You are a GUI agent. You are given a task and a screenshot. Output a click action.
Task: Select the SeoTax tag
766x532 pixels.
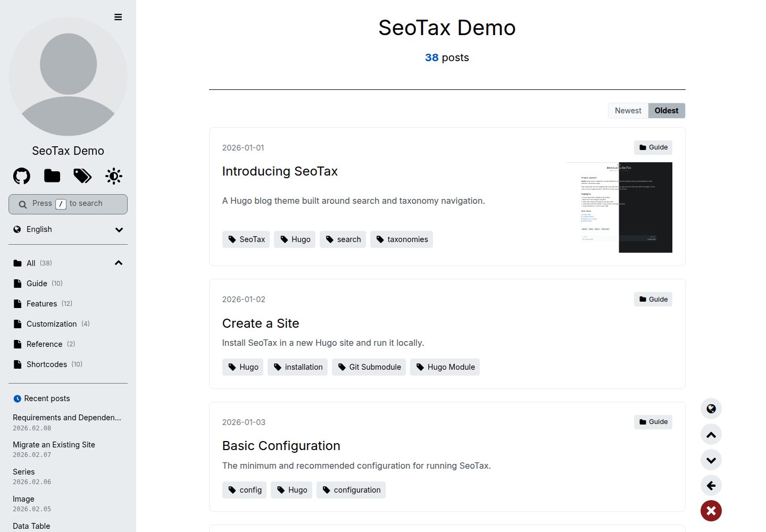(246, 239)
